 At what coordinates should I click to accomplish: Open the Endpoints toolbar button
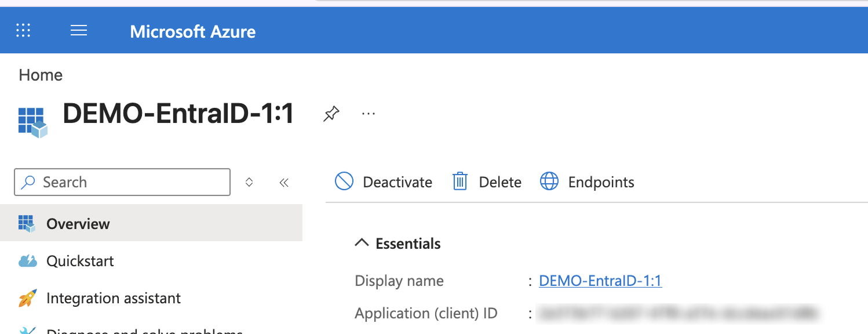click(587, 182)
